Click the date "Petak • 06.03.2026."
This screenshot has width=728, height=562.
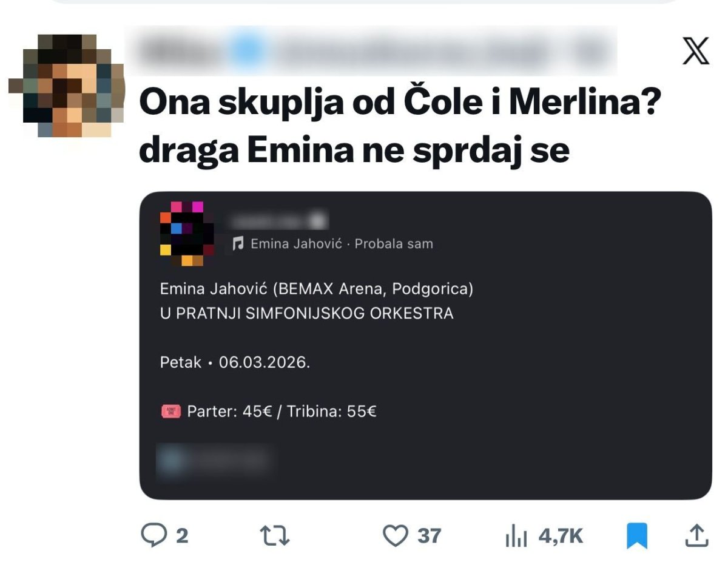click(x=235, y=363)
